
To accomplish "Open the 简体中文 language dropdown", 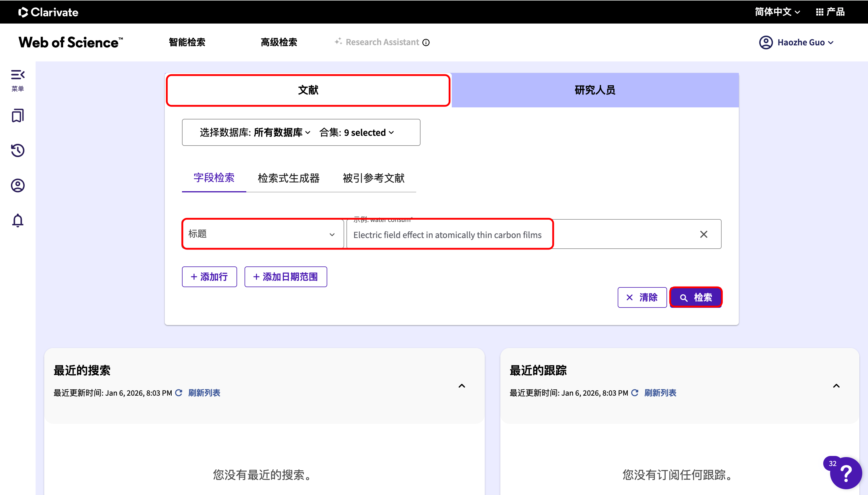I will coord(777,12).
